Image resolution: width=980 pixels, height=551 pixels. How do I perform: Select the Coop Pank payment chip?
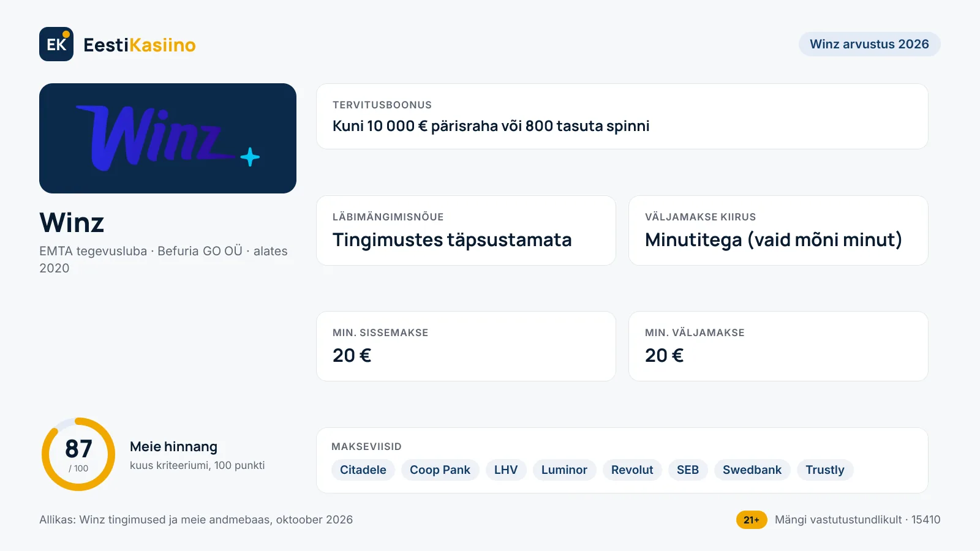440,470
